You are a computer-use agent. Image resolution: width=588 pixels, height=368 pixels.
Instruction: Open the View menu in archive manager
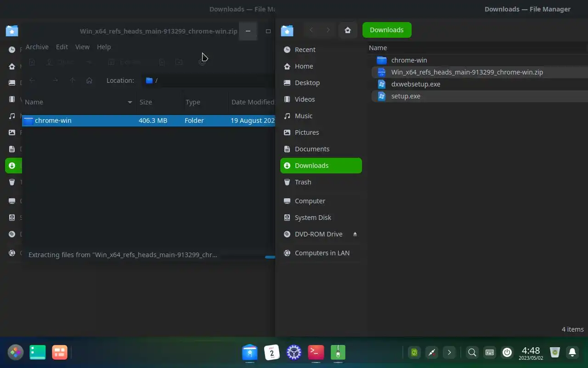[x=82, y=47]
